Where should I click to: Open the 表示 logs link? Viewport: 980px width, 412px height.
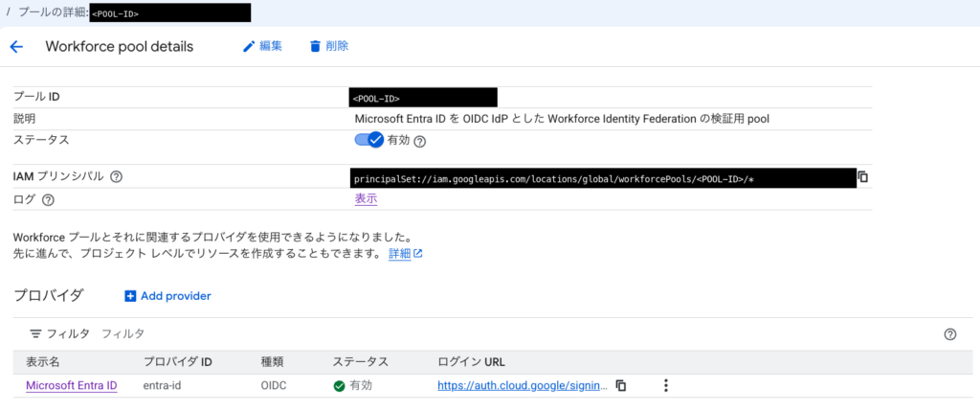366,199
